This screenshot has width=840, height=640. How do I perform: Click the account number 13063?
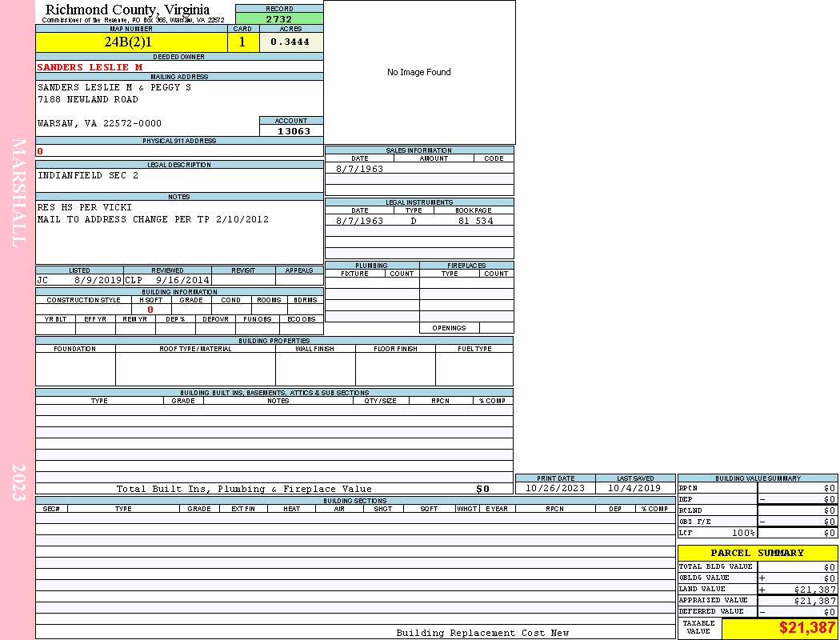[293, 131]
